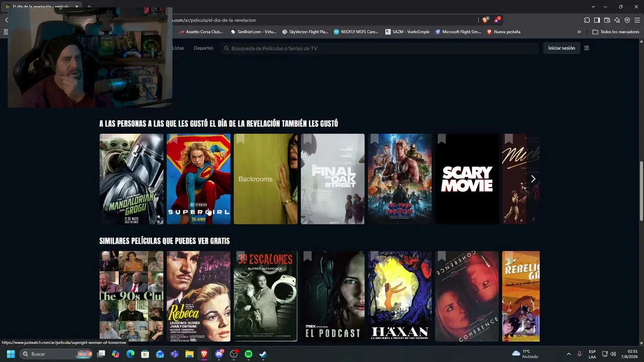Viewport: 644px width, 362px height.
Task: Open Steam from the taskbar
Action: point(263,354)
